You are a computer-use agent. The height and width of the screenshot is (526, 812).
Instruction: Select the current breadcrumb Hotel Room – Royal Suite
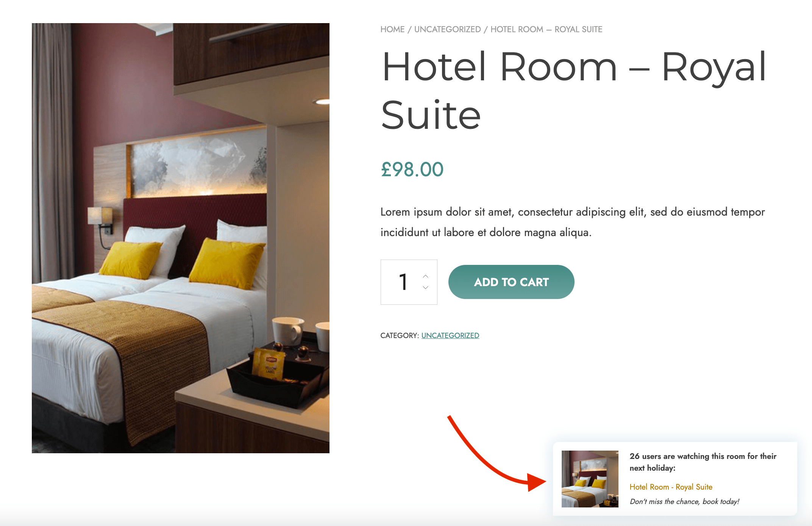point(546,30)
